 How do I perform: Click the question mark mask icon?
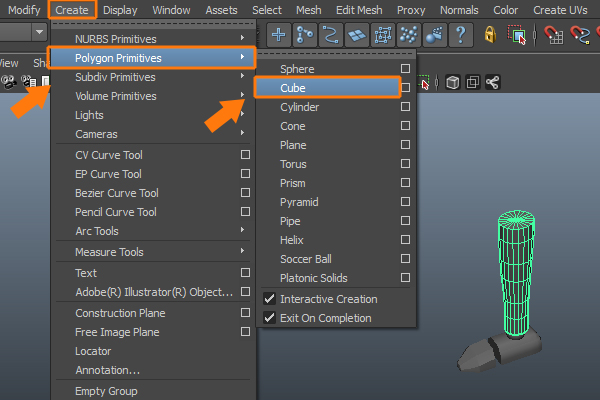[x=461, y=35]
